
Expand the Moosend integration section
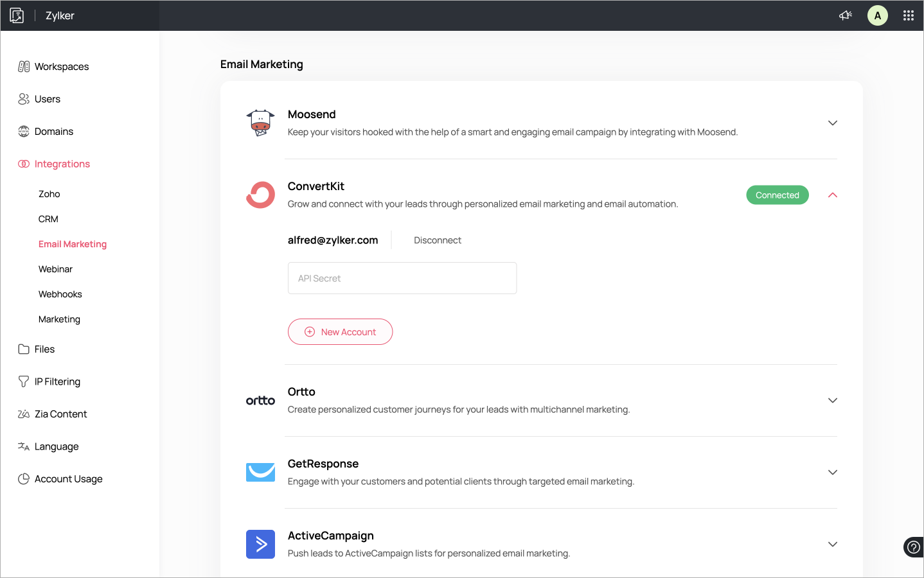(x=833, y=123)
